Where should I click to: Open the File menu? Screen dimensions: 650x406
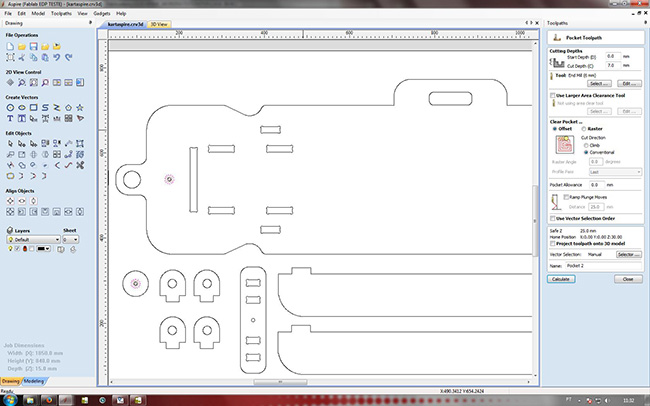point(8,13)
